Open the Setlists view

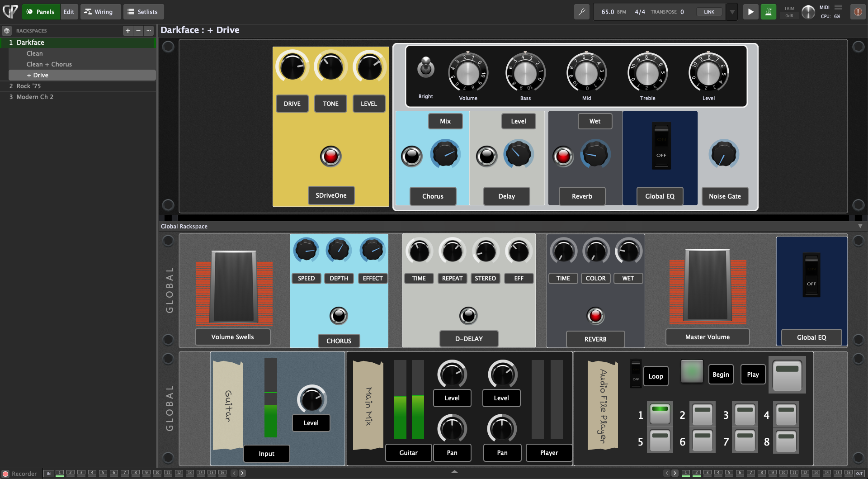143,12
